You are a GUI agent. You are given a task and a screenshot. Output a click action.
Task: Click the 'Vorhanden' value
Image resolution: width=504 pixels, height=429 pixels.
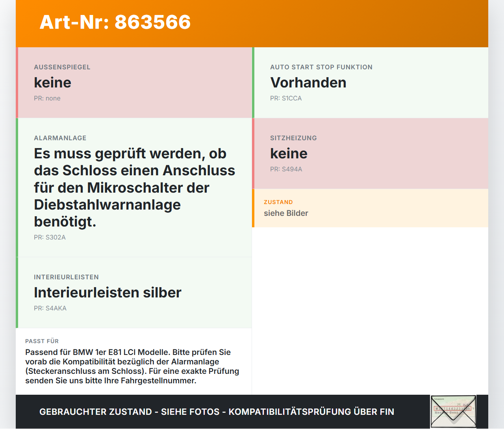(x=308, y=83)
